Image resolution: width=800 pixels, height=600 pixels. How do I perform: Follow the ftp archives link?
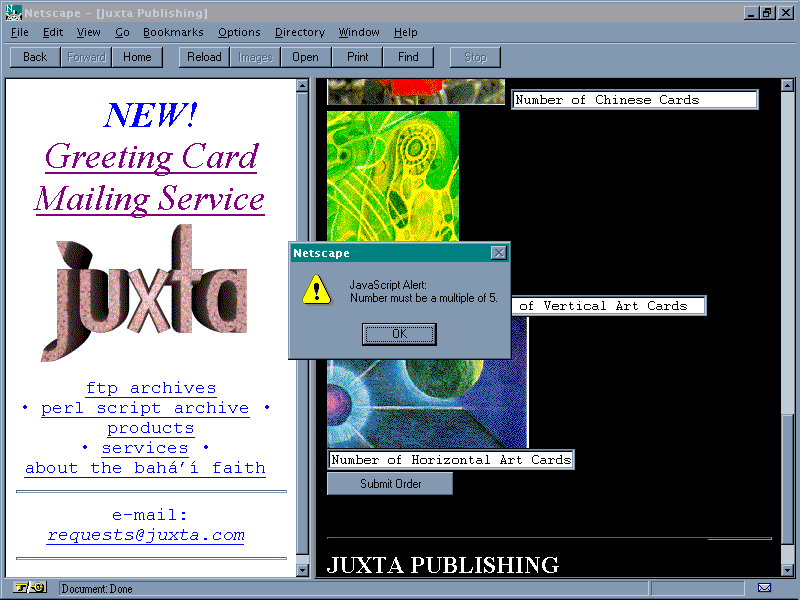point(151,388)
